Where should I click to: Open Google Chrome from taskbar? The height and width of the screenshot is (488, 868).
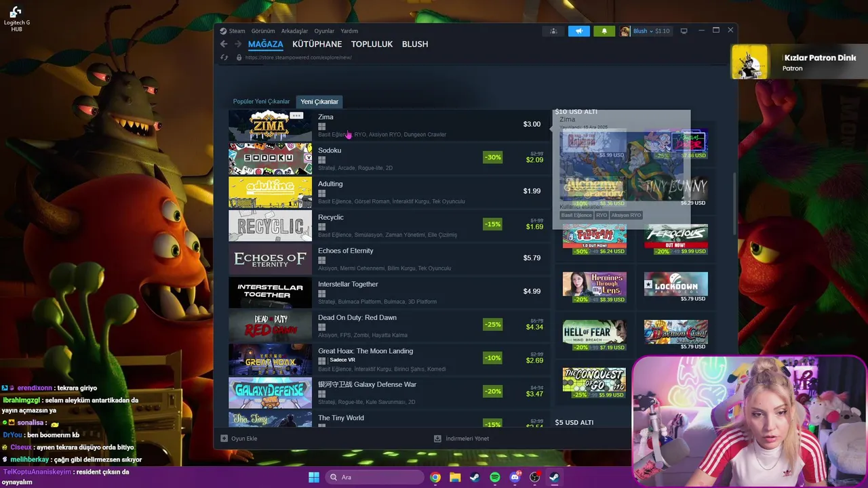pos(435,477)
